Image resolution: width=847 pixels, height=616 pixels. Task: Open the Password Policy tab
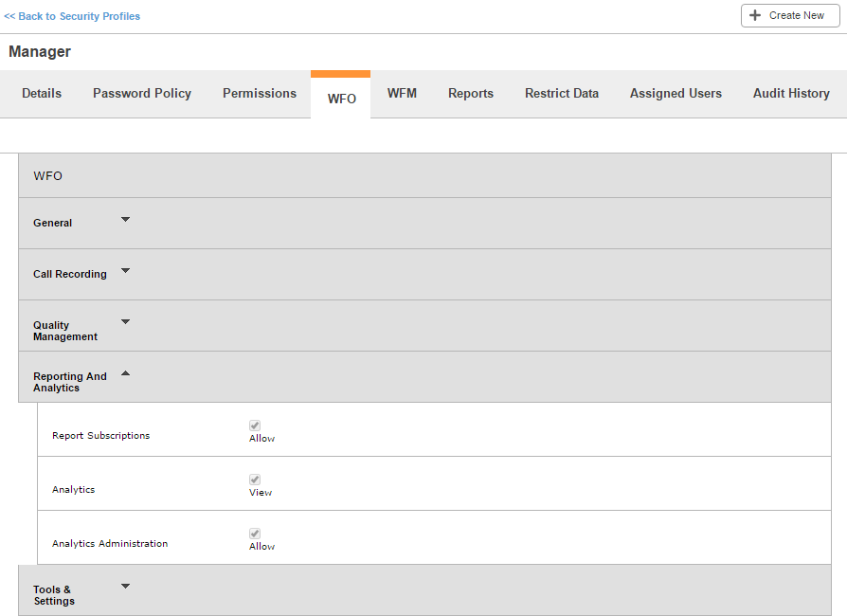click(142, 94)
